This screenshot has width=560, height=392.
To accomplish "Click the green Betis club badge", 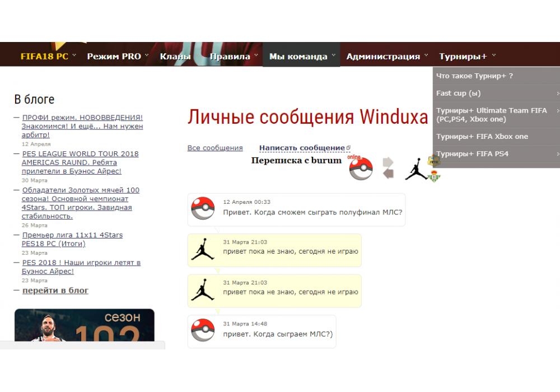I will point(434,176).
